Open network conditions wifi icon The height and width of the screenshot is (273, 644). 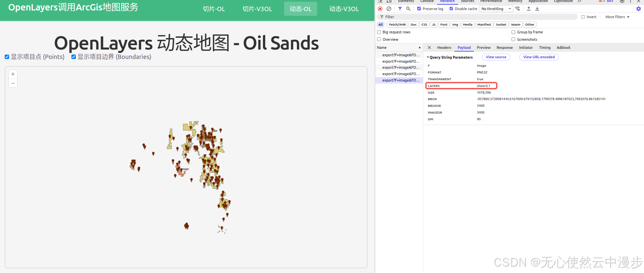[518, 9]
